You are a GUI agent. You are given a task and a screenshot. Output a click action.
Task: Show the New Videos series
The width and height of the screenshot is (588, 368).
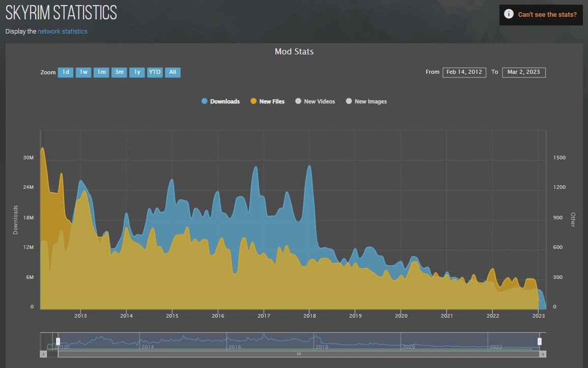point(318,101)
